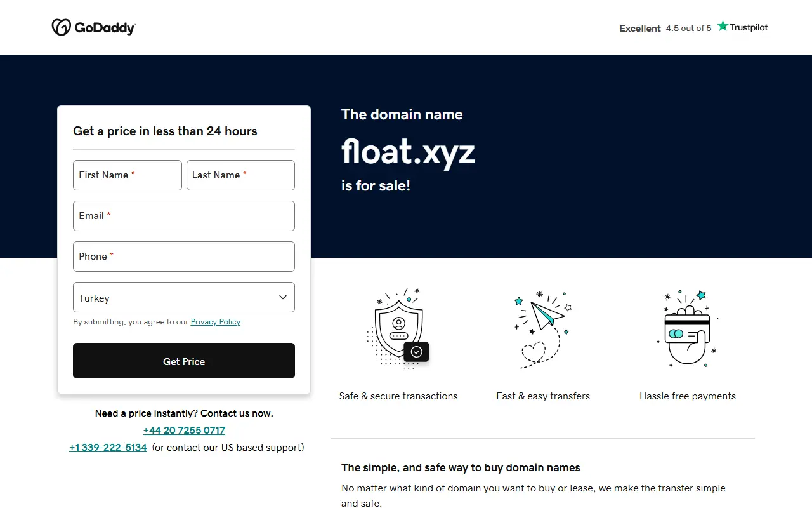Open the Turkey country dropdown

184,297
